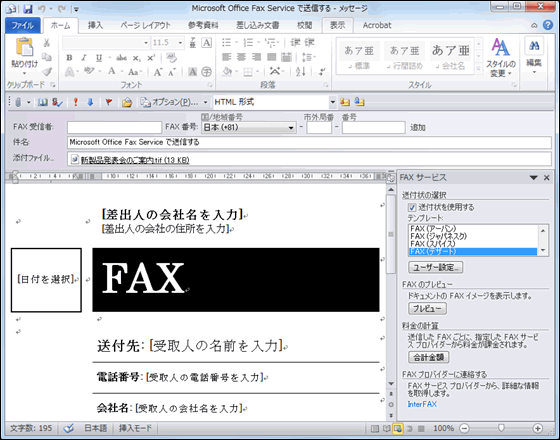Switch to the Acrobat tab
Screen dimensions: 560x440
(x=377, y=25)
